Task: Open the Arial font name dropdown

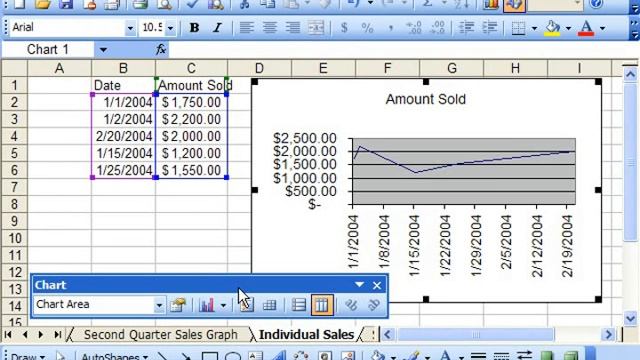Action: [130, 28]
